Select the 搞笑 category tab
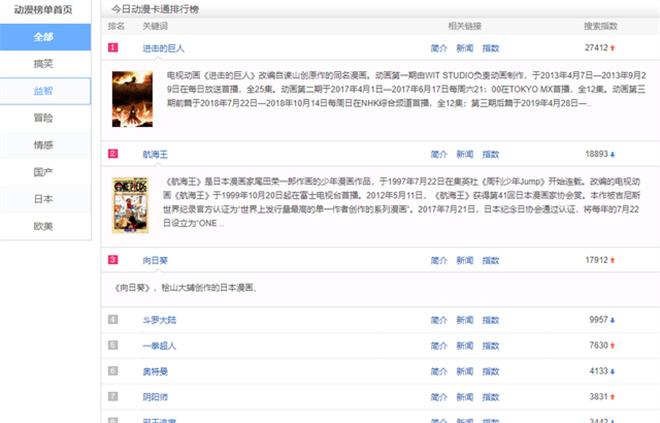The height and width of the screenshot is (423, 660). [45, 64]
